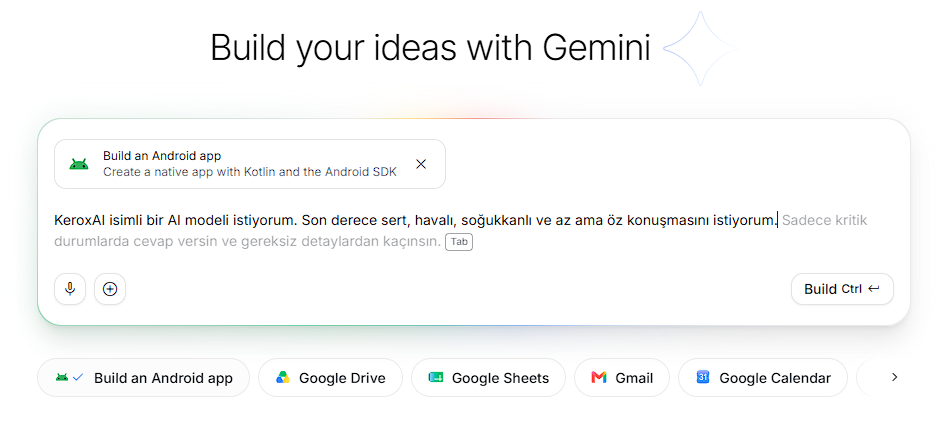Click the Build Ctrl button

[842, 289]
